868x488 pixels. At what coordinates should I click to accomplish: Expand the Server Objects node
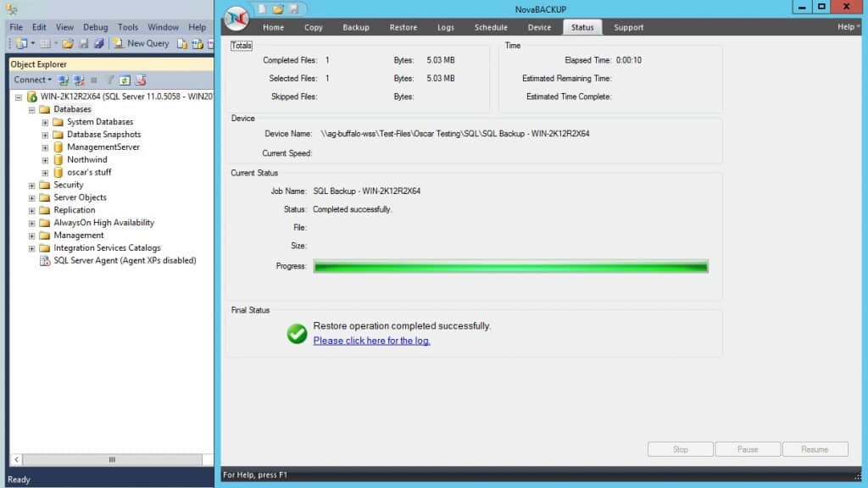pyautogui.click(x=31, y=198)
